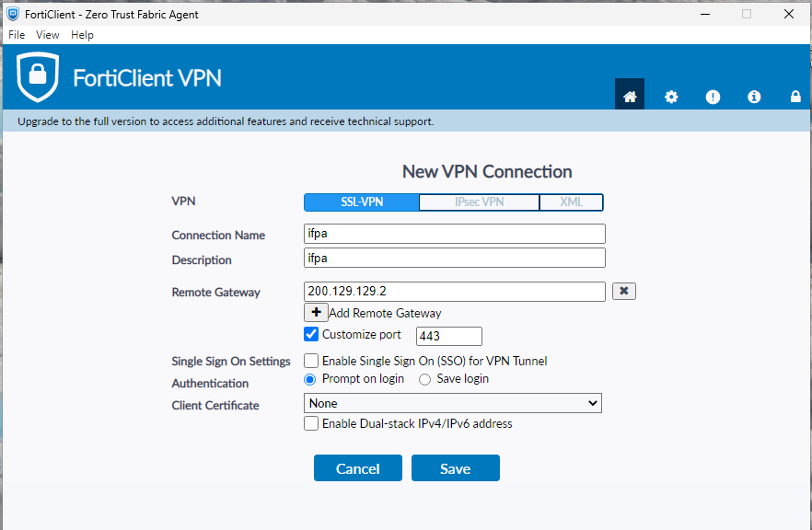
Task: Open the Settings gear icon
Action: [671, 97]
